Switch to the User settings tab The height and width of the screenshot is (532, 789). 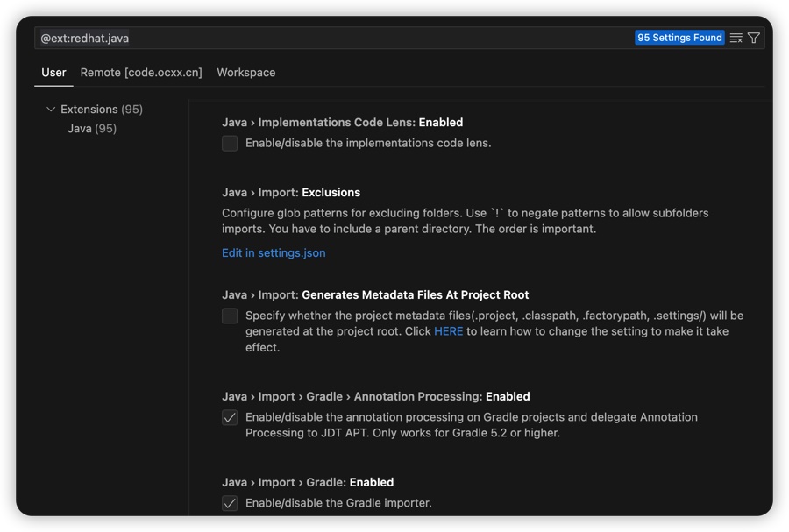[53, 73]
